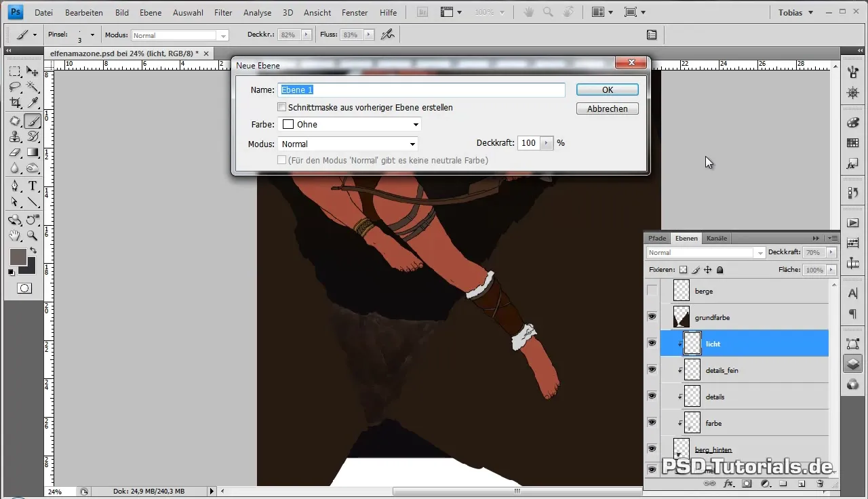Select the History Brush tool
The height and width of the screenshot is (499, 868).
click(32, 136)
